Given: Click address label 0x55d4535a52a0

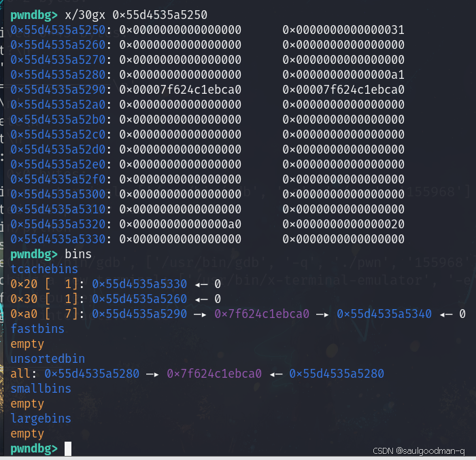Looking at the screenshot, I should 58,105.
